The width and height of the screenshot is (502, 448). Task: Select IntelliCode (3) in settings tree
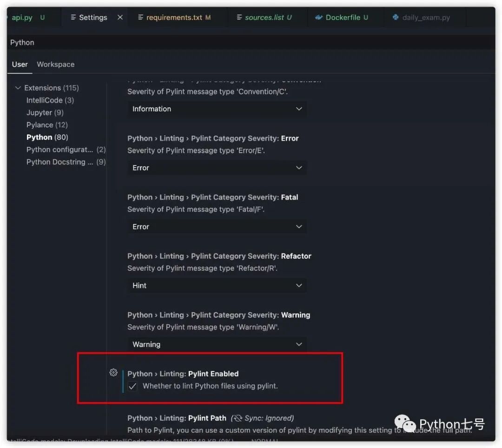50,100
